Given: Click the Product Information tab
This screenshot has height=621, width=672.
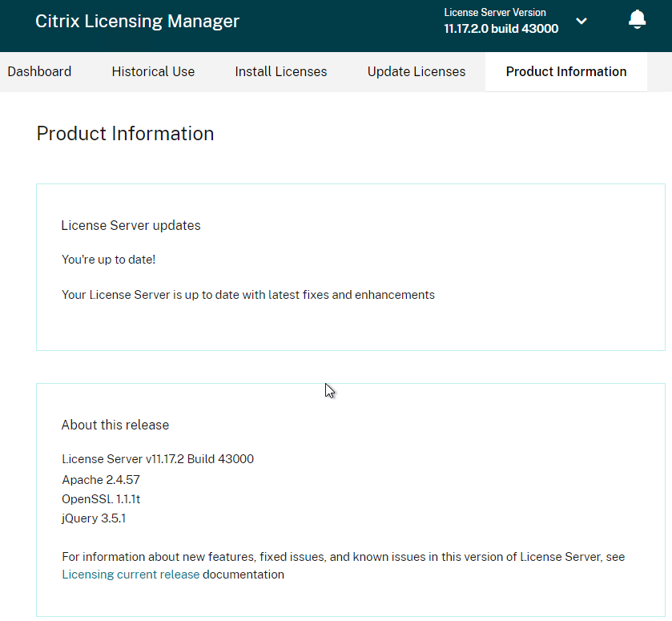Looking at the screenshot, I should pyautogui.click(x=566, y=71).
